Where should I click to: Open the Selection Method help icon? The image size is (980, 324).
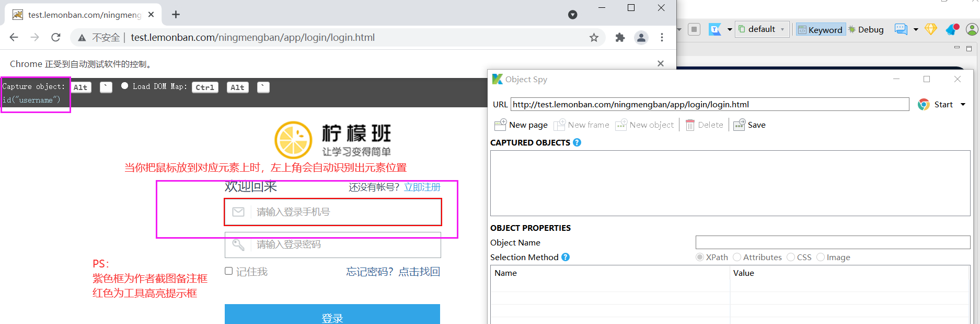pyautogui.click(x=566, y=257)
